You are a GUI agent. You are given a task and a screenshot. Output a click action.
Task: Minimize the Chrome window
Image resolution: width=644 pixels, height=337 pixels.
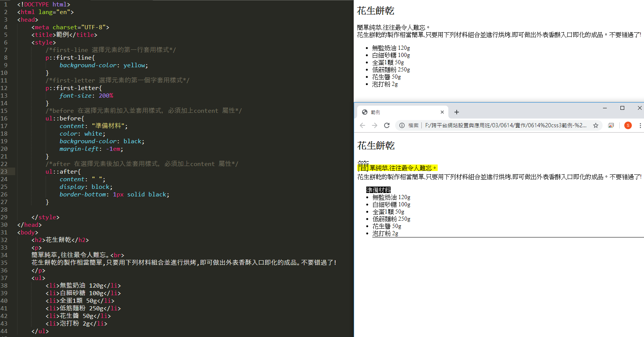[x=605, y=108]
